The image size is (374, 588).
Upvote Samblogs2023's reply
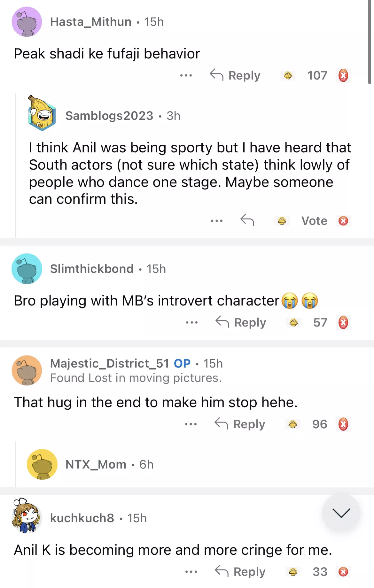pos(282,221)
